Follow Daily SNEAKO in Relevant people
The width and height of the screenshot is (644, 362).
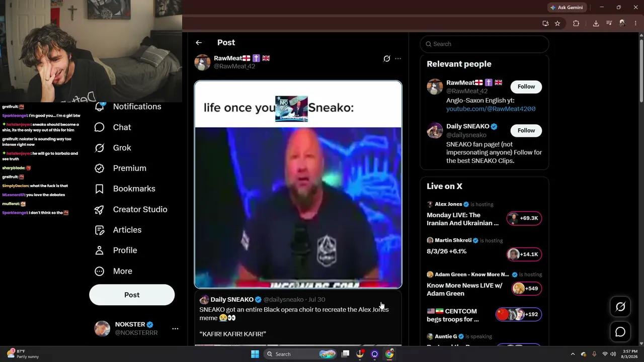click(526, 130)
